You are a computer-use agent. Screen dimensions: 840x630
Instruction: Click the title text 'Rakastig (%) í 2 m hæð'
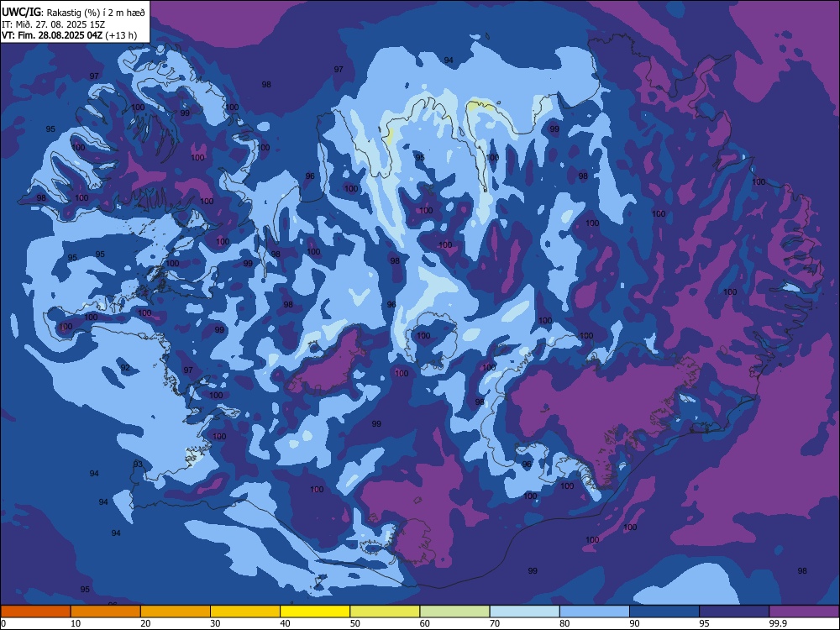click(x=96, y=13)
